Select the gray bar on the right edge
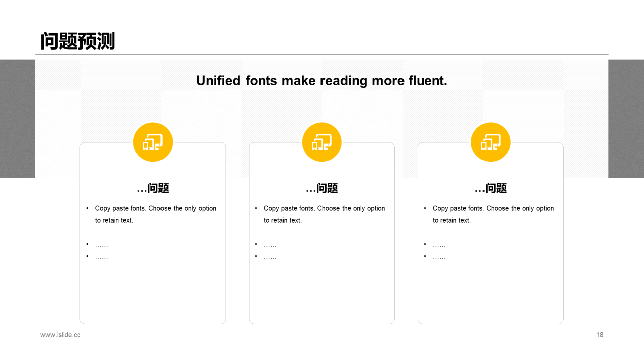 click(x=626, y=119)
